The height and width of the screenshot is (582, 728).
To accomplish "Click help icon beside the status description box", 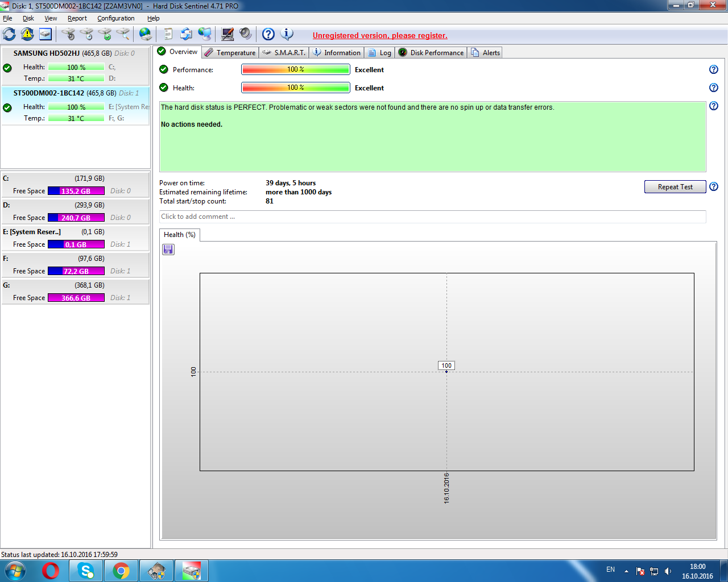I will (714, 106).
